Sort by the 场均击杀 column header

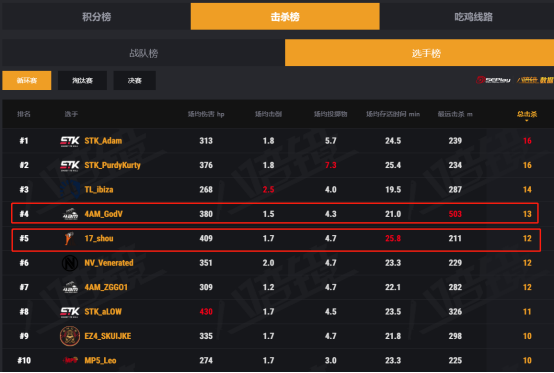[x=269, y=114]
